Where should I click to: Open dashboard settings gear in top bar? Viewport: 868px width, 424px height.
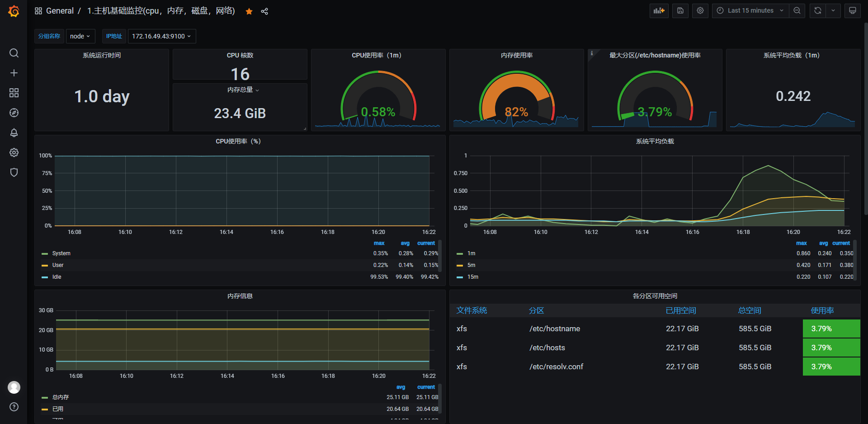pos(700,10)
